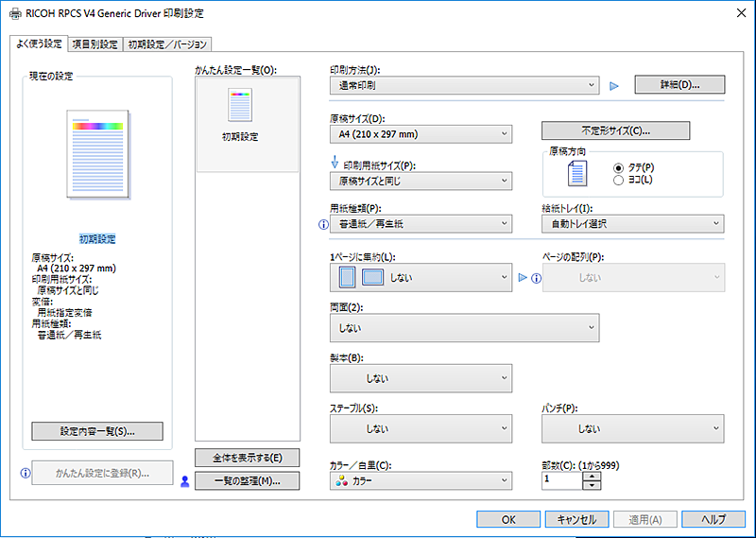Image resolution: width=756 pixels, height=538 pixels.
Task: Select the ヨコ(L) landscape radio button
Action: point(619,180)
